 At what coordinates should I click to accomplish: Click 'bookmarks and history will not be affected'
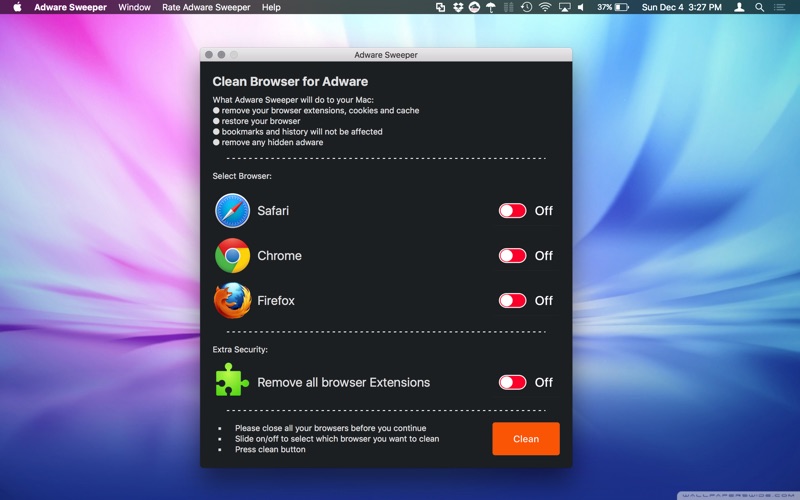(x=302, y=132)
